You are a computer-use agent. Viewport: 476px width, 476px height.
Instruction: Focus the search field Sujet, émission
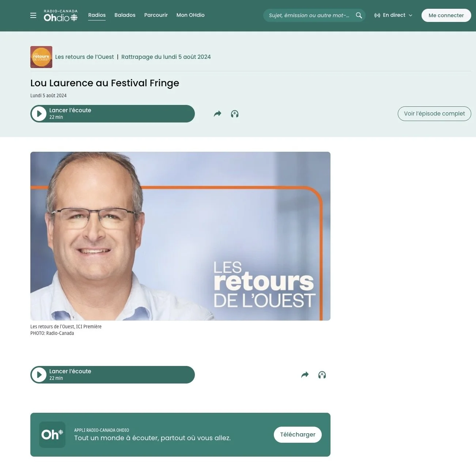click(309, 15)
